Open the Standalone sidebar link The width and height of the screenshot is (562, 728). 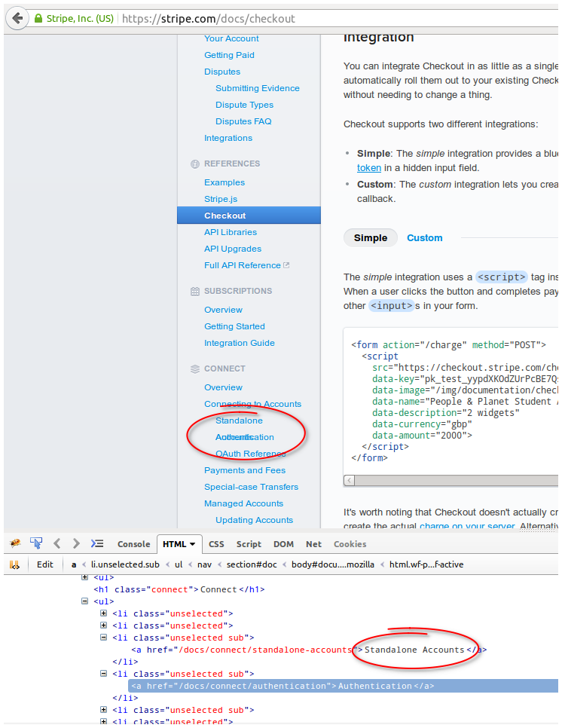pos(239,421)
